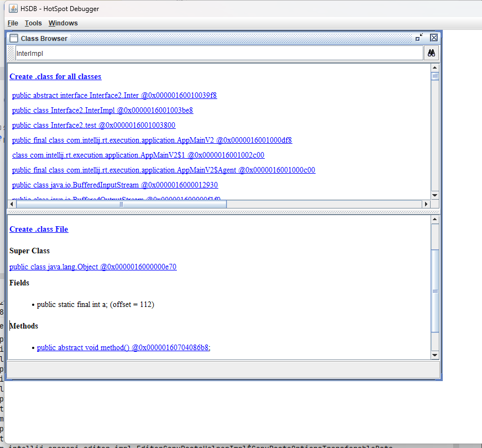Open the java.io.BufferedInputStream class link
482x448 pixels.
click(x=115, y=185)
